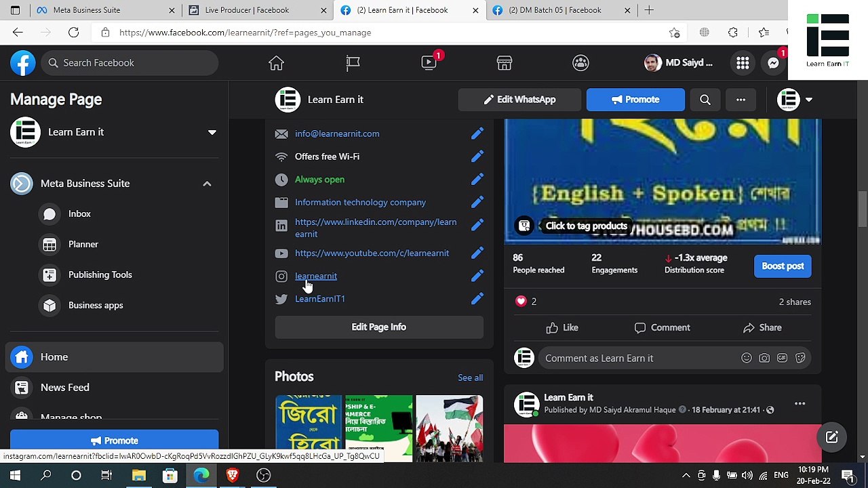868x488 pixels.
Task: Open the Windows Start menu
Action: click(15, 476)
